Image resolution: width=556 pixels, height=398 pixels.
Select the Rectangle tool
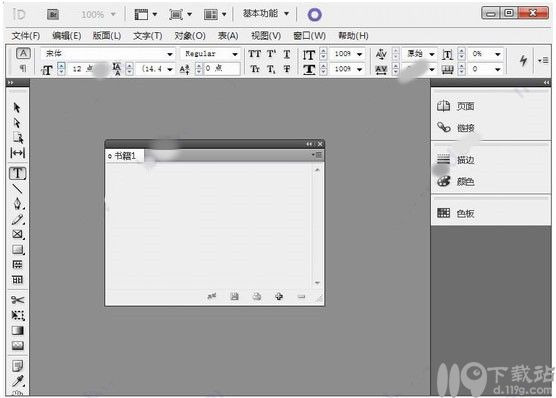click(x=17, y=249)
